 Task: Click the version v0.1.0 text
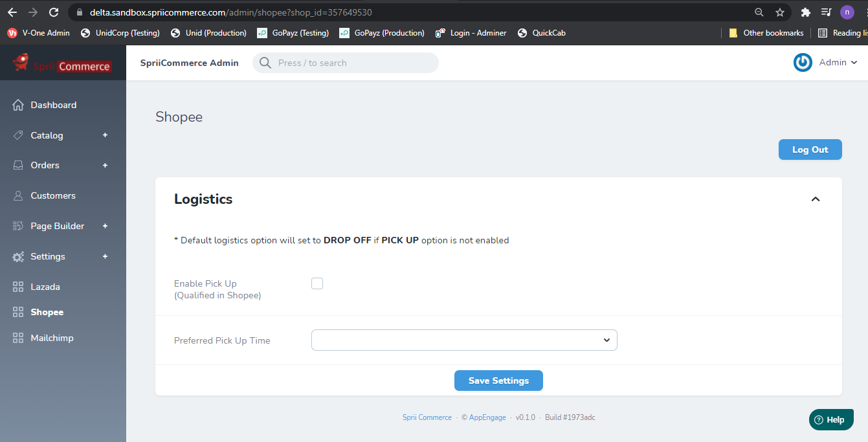click(525, 417)
